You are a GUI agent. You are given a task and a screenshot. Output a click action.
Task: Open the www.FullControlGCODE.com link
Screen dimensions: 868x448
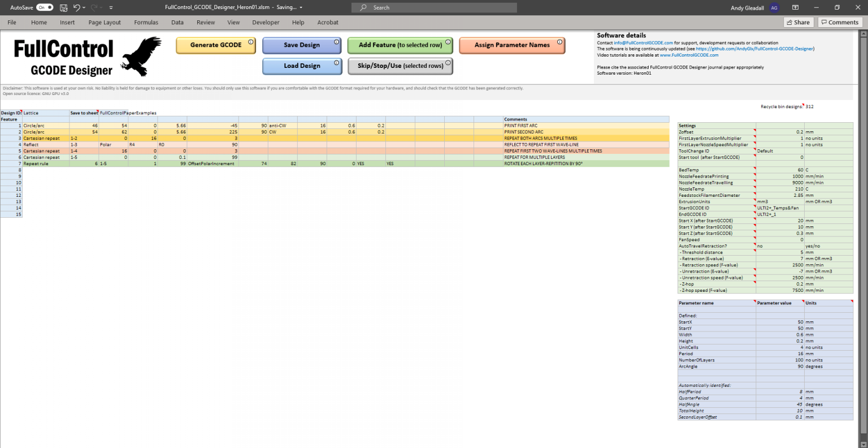tap(689, 55)
